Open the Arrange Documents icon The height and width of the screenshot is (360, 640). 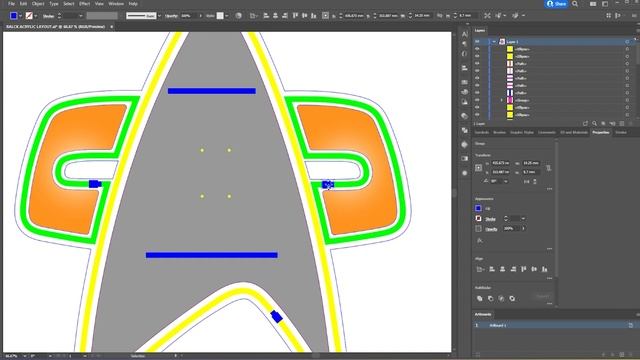(593, 4)
